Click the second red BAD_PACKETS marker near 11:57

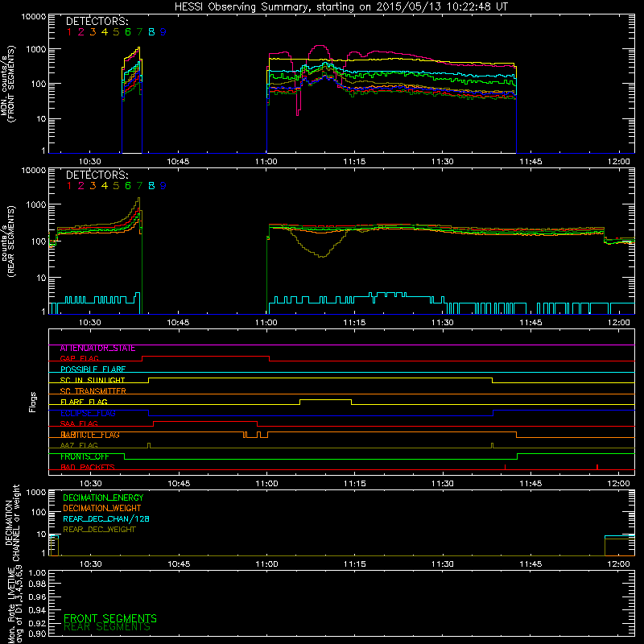(x=597, y=467)
